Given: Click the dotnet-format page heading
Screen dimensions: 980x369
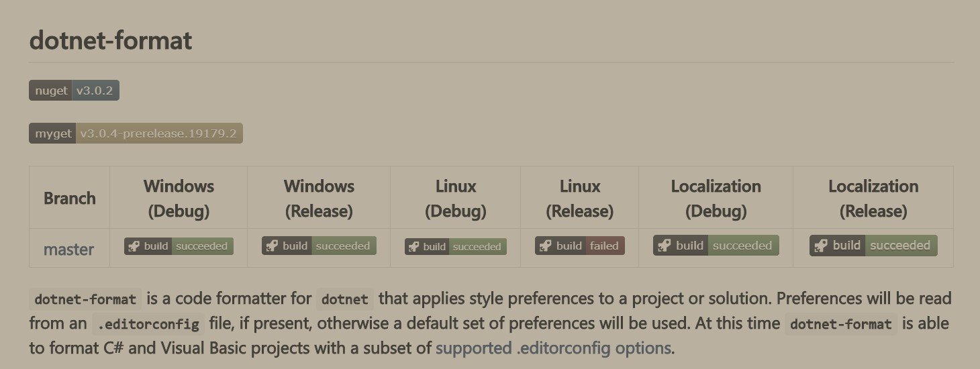Looking at the screenshot, I should point(111,40).
